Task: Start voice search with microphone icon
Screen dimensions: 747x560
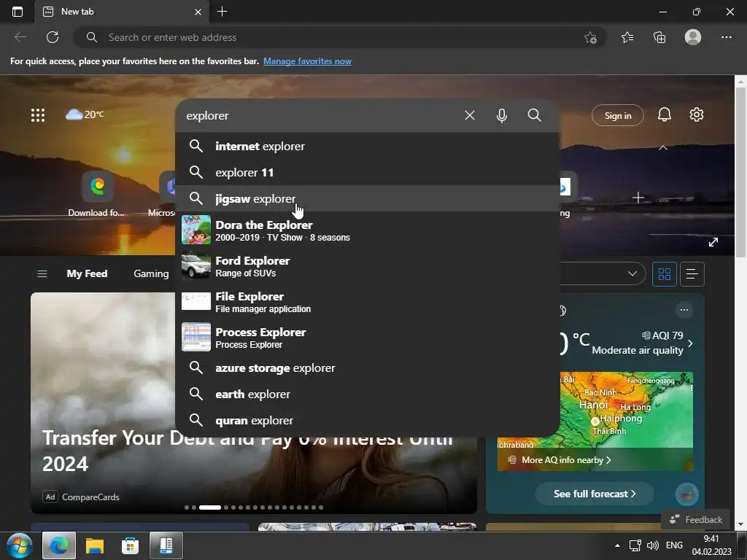Action: [x=502, y=115]
